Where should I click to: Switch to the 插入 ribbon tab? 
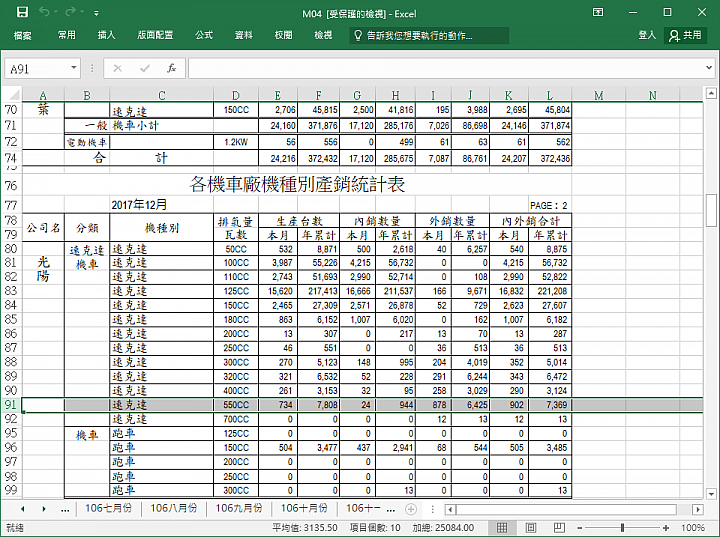pyautogui.click(x=106, y=35)
